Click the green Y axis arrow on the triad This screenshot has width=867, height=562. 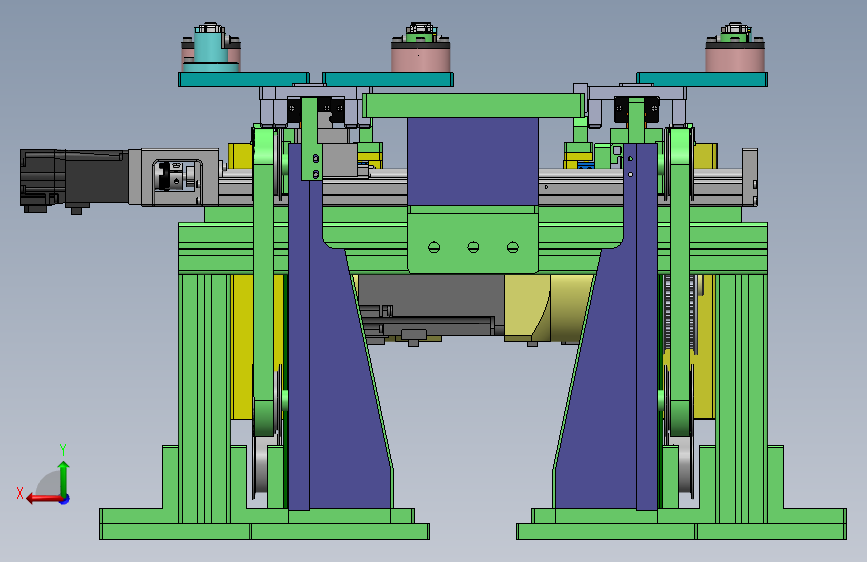pos(64,478)
